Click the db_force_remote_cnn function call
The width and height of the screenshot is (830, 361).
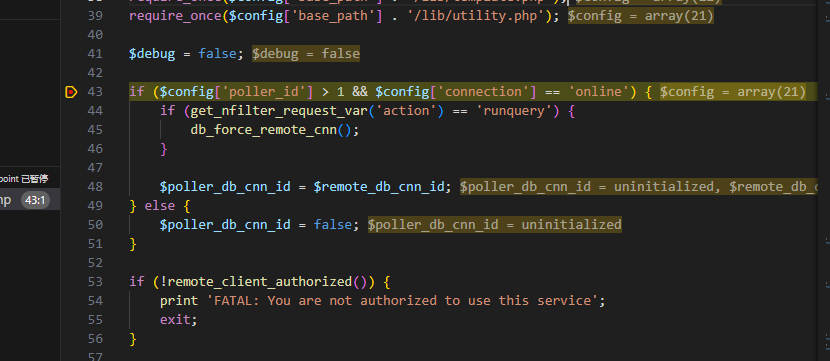click(x=264, y=130)
